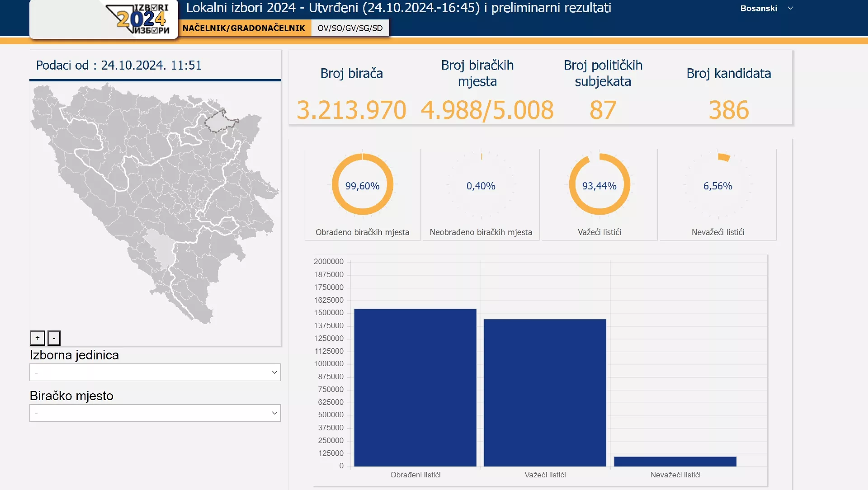Image resolution: width=868 pixels, height=490 pixels.
Task: Switch to NAČELNIK/GRADONAČELNIK tab
Action: coord(244,28)
